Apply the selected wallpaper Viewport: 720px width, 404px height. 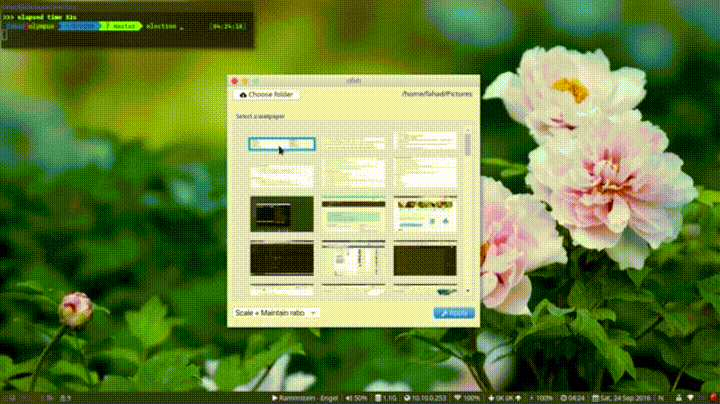(454, 313)
